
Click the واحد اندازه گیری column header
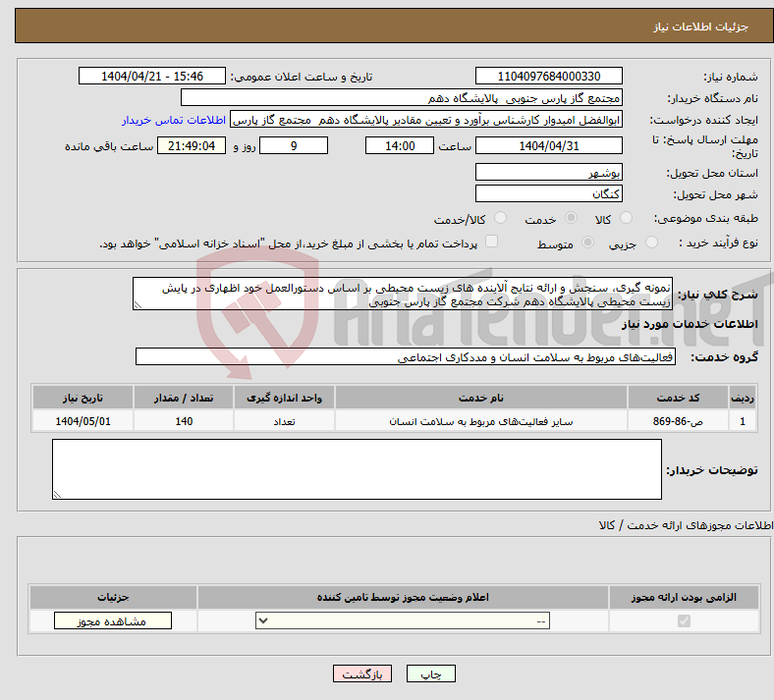(284, 398)
